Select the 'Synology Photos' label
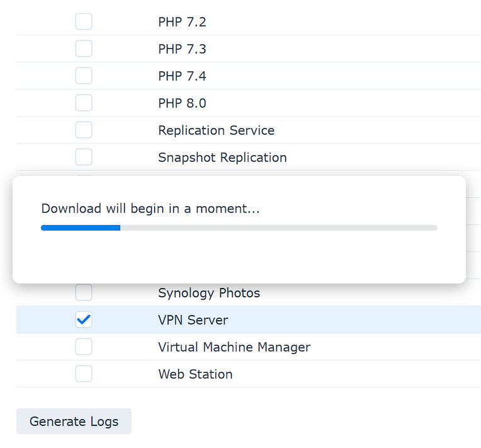 click(x=209, y=293)
